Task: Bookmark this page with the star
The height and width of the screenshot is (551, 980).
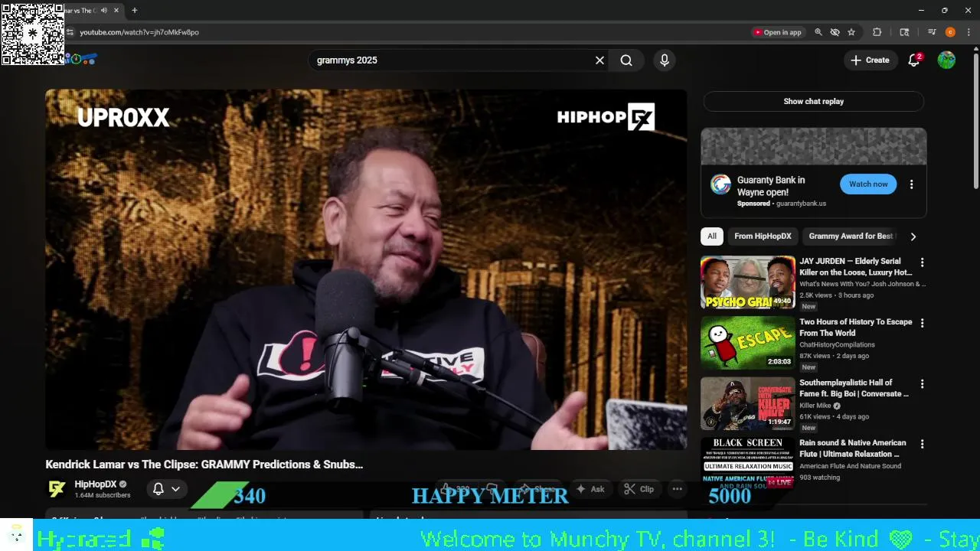Action: pos(851,32)
